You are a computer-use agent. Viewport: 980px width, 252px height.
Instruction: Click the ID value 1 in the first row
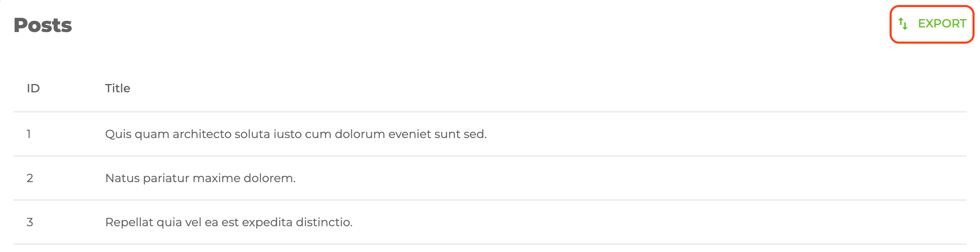[x=29, y=134]
